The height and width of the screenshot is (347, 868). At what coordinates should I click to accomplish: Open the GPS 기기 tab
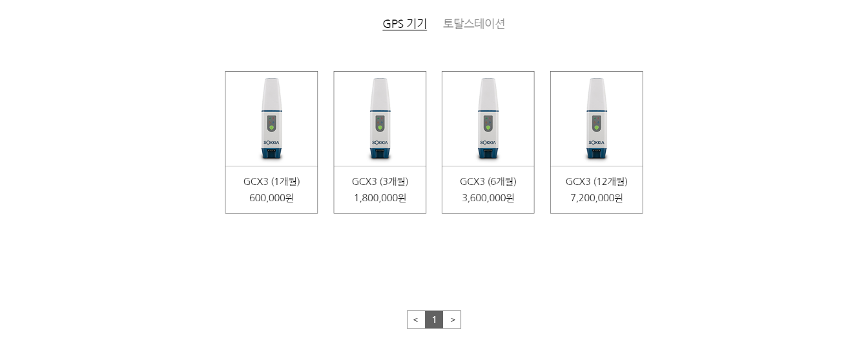pos(404,24)
